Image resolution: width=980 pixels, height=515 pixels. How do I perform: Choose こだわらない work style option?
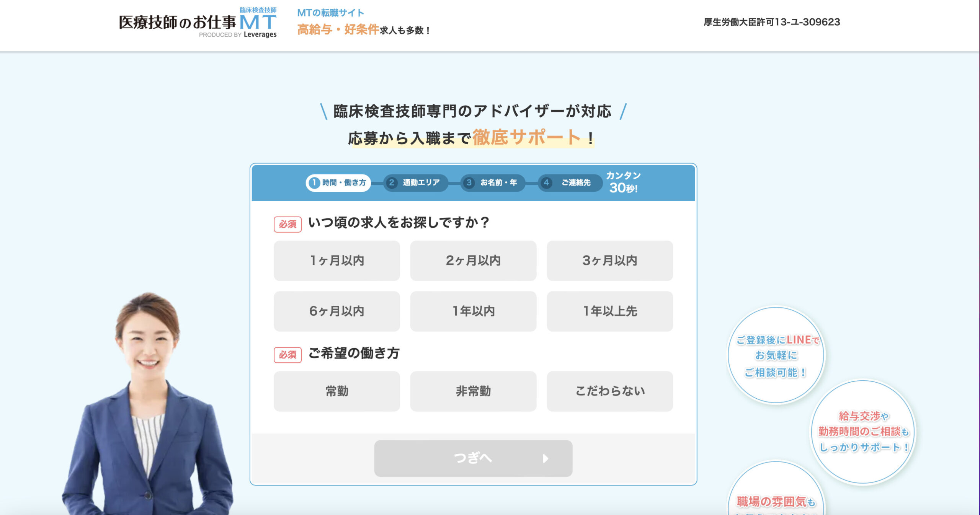tap(609, 391)
